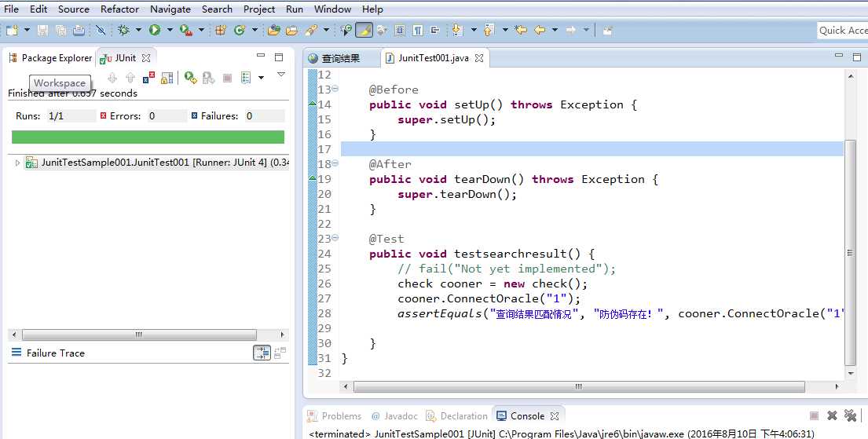Click the Save All toolbar icon
This screenshot has width=868, height=439.
tap(61, 31)
